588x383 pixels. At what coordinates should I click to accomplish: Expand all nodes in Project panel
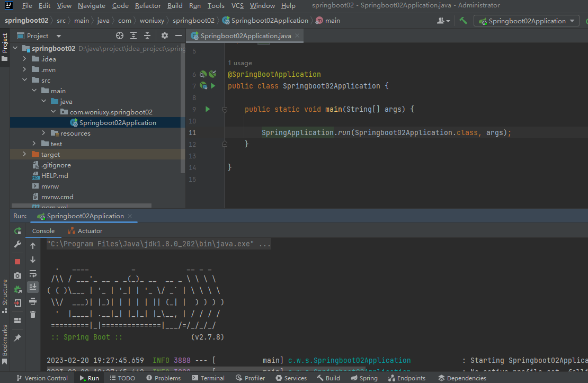coord(133,35)
